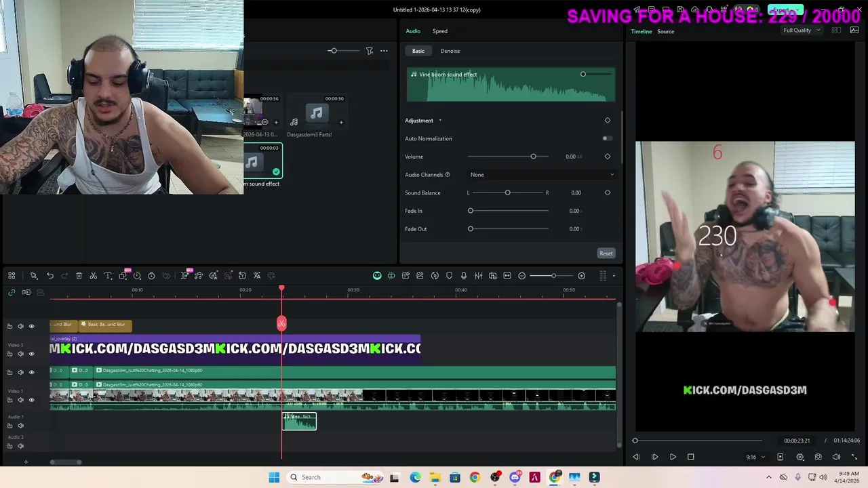Open the media panel filter icon

point(370,51)
